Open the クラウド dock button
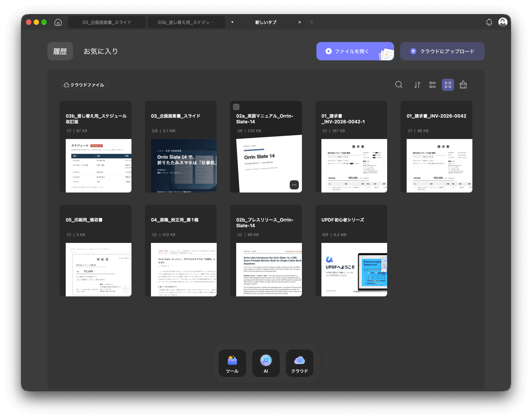 300,363
